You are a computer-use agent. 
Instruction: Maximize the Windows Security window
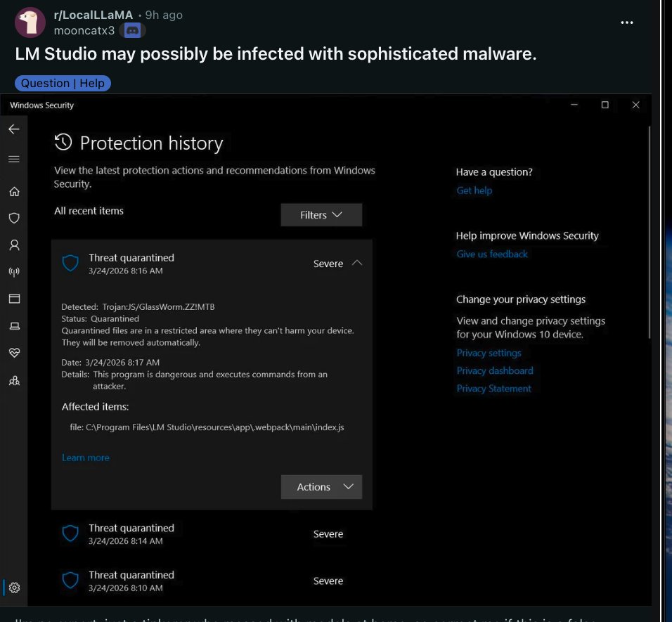click(x=605, y=105)
